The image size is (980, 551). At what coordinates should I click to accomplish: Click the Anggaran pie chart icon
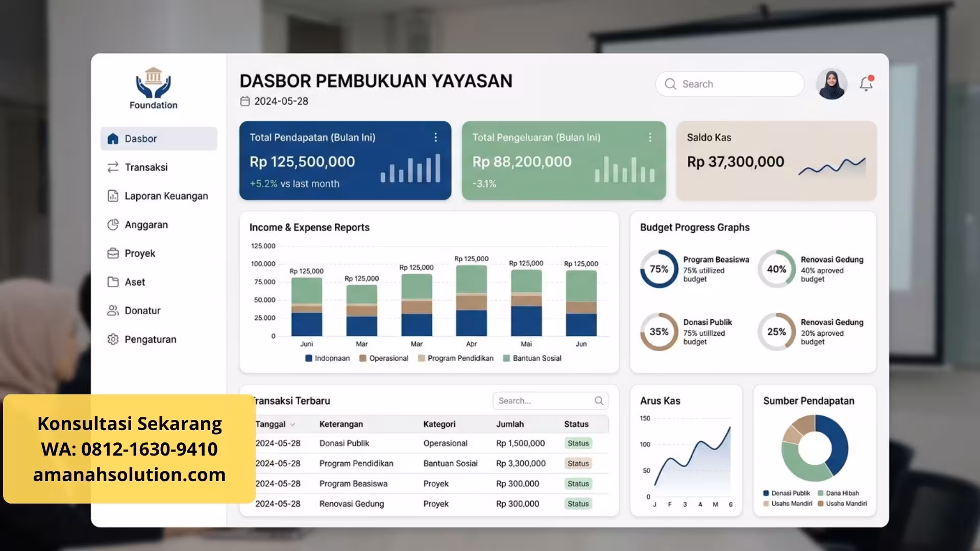click(x=113, y=224)
